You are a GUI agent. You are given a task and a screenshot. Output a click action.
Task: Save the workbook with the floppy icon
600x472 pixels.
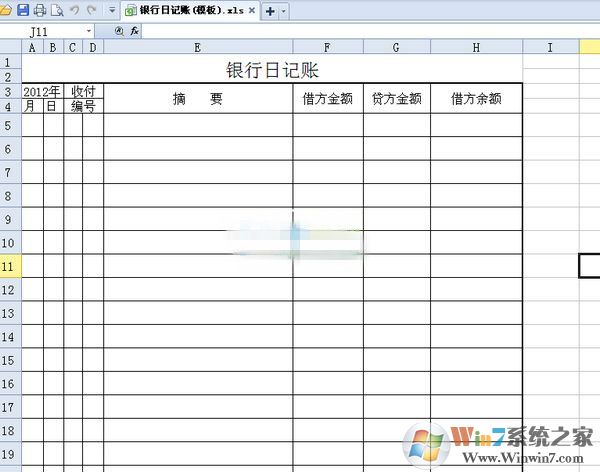click(x=23, y=10)
